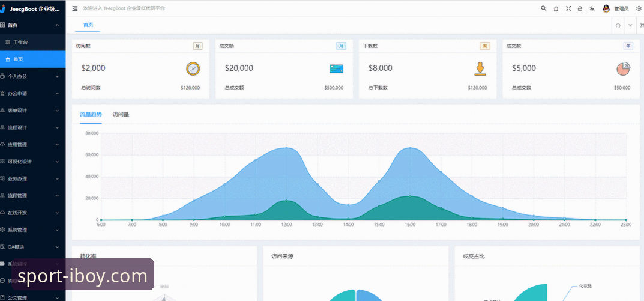
Task: Open the header search icon
Action: (x=543, y=8)
